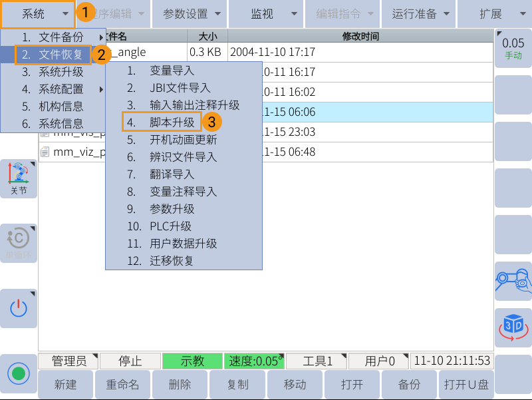Click the 打开U盘 button

pos(466,385)
